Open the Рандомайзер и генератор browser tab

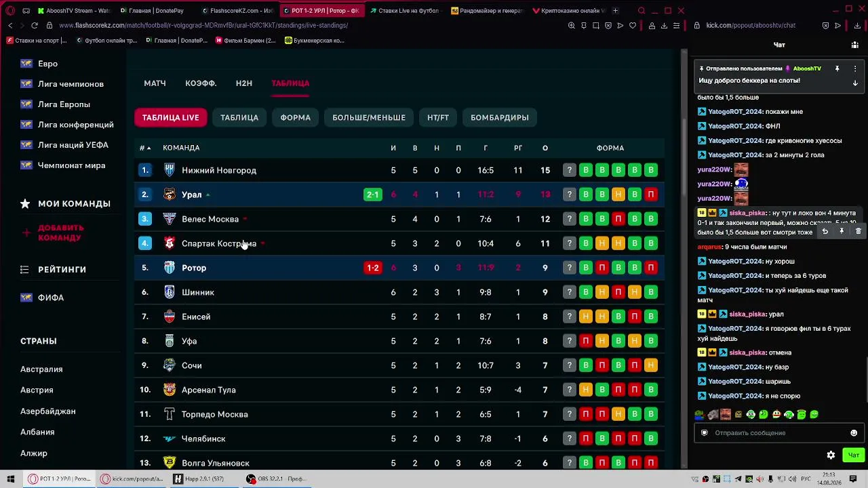(488, 11)
